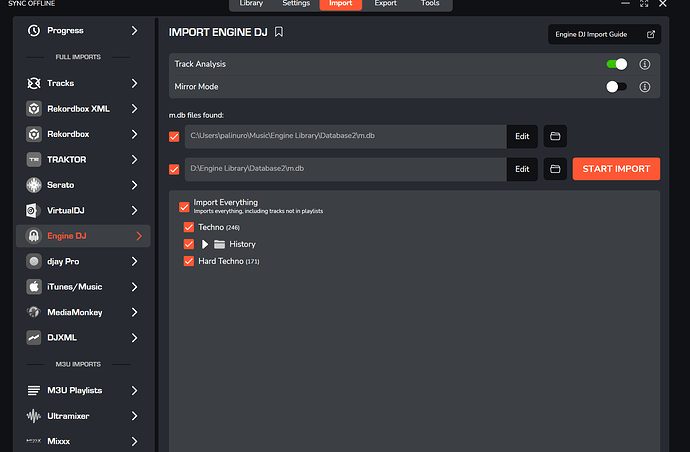Screen dimensions: 690x452
Task: Open DJXML import label in sidebar
Action: [62, 338]
